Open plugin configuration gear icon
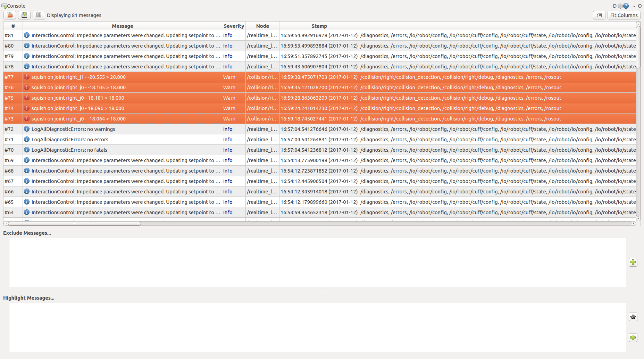The height and width of the screenshot is (359, 644). [x=620, y=6]
